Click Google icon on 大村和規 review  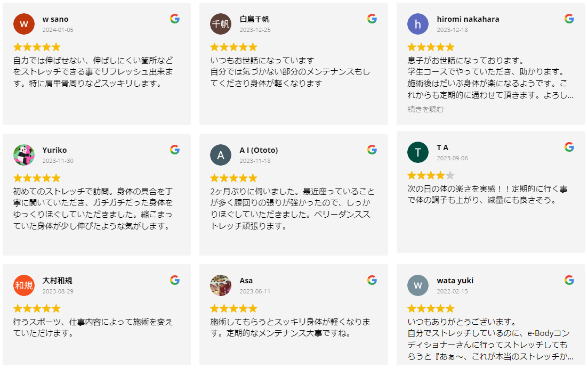pos(175,280)
